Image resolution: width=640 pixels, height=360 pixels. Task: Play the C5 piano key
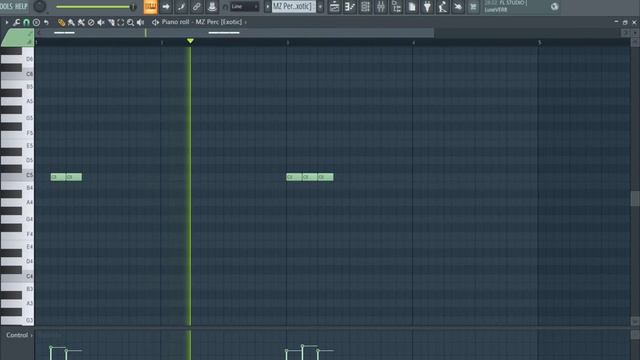[x=17, y=175]
